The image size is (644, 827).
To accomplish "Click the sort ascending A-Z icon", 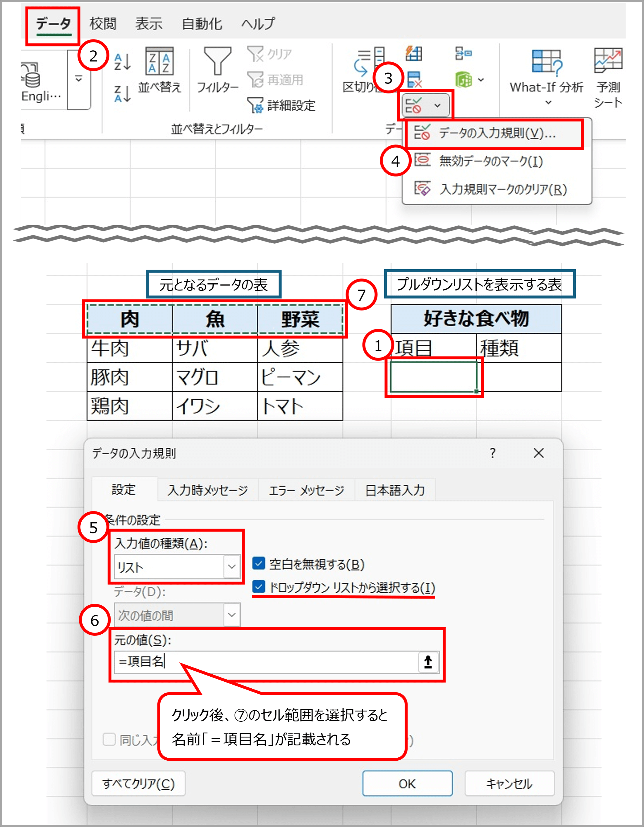I will (x=122, y=62).
